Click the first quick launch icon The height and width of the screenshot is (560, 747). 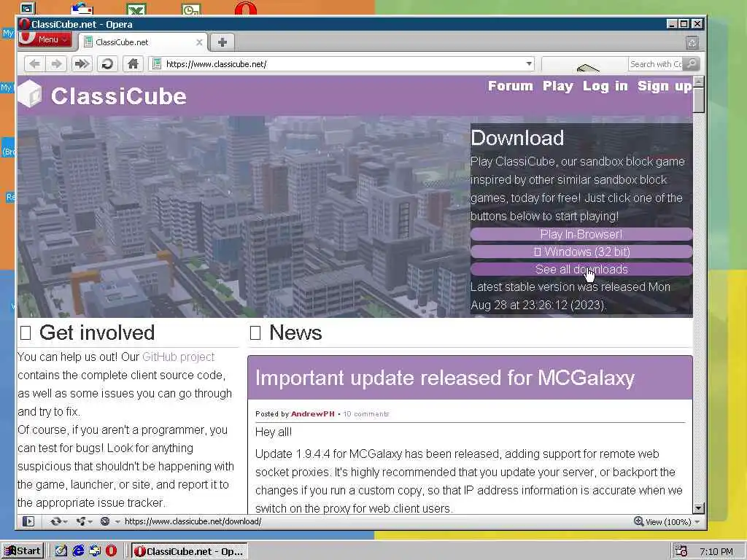(61, 551)
